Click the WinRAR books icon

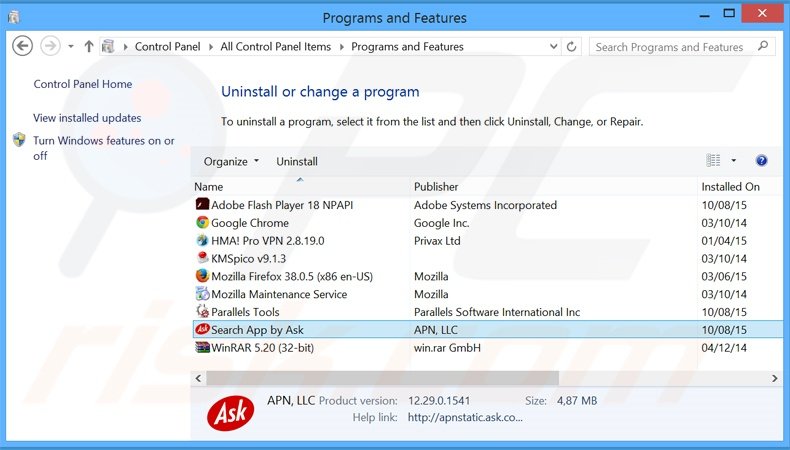pyautogui.click(x=202, y=347)
